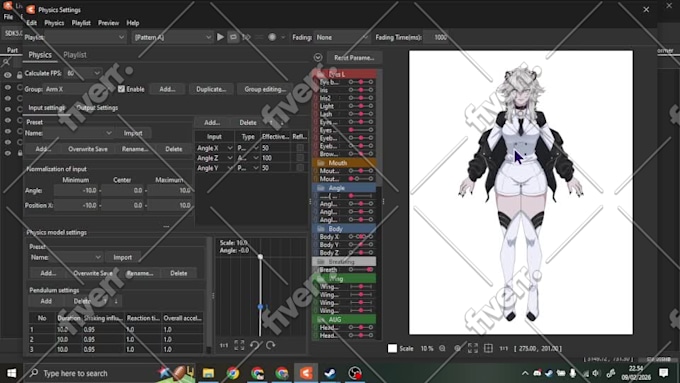The height and width of the screenshot is (383, 680).
Task: Collapse parameter list with the circled chevron
Action: [318, 58]
